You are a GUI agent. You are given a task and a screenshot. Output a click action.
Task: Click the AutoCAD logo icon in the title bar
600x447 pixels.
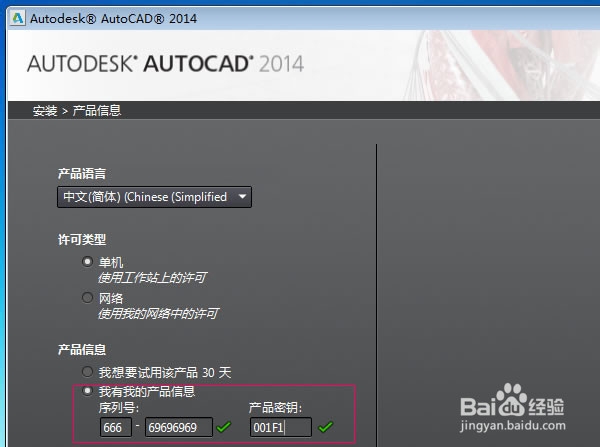[x=17, y=18]
